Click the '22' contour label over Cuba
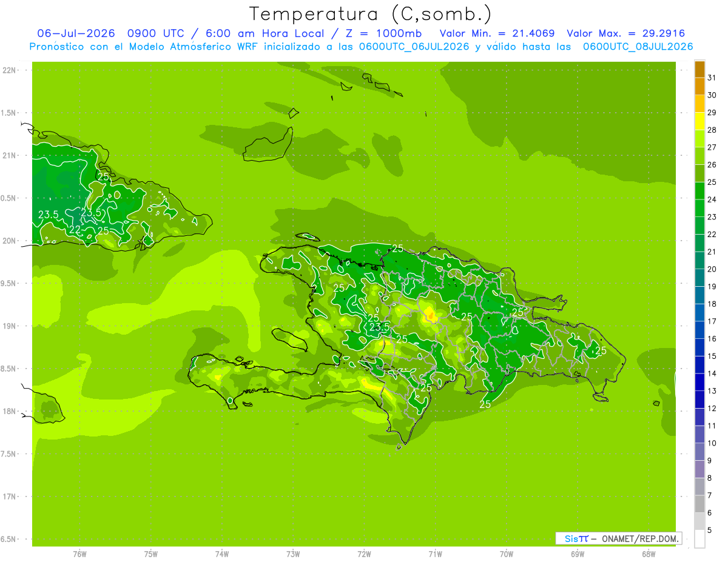The image size is (728, 562). click(75, 230)
